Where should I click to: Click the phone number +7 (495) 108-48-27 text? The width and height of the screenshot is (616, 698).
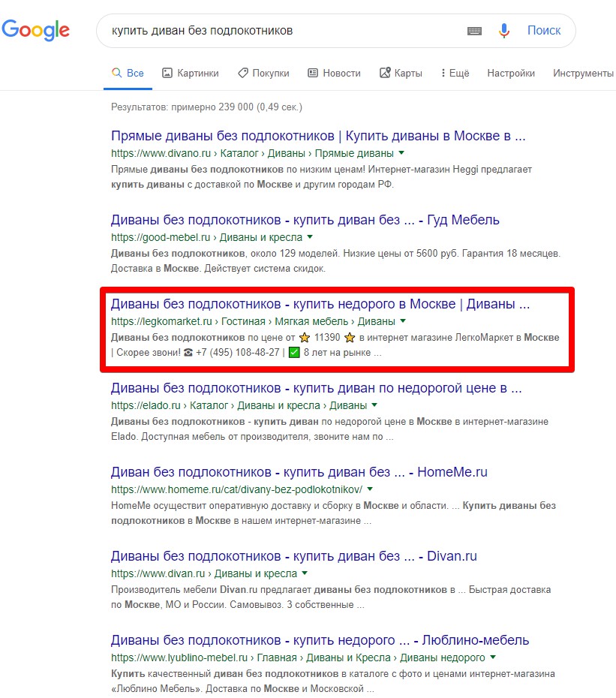coord(238,353)
